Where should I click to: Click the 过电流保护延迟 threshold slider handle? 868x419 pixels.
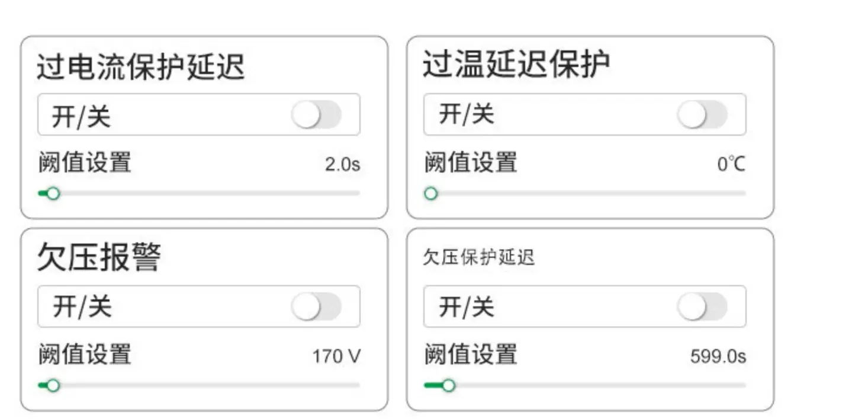click(53, 193)
